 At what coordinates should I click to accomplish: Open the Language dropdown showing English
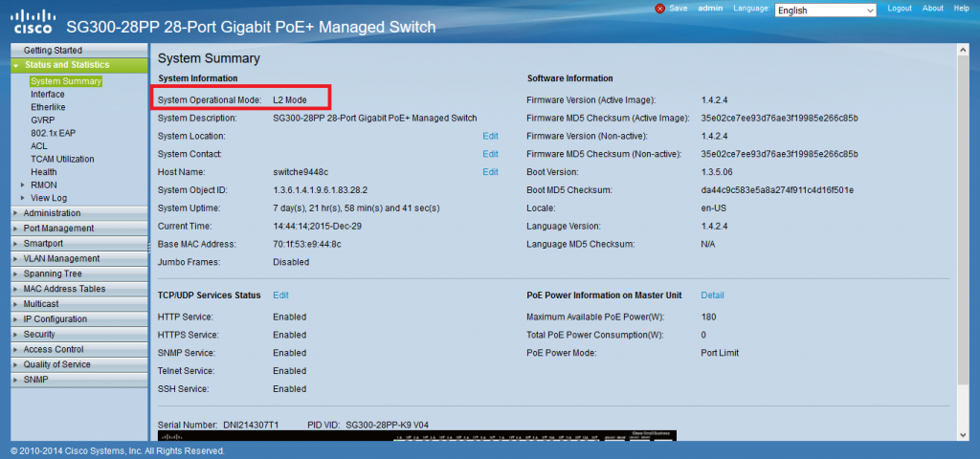pos(826,10)
